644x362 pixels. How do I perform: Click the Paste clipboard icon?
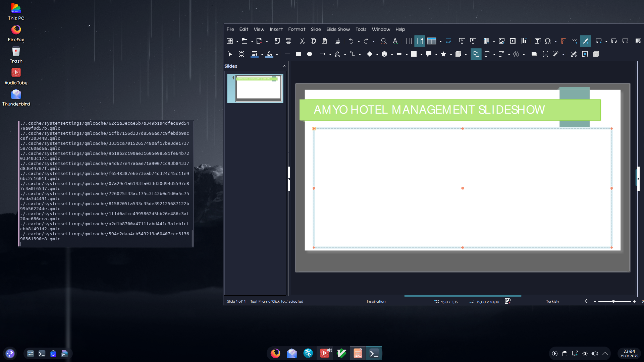tap(324, 41)
